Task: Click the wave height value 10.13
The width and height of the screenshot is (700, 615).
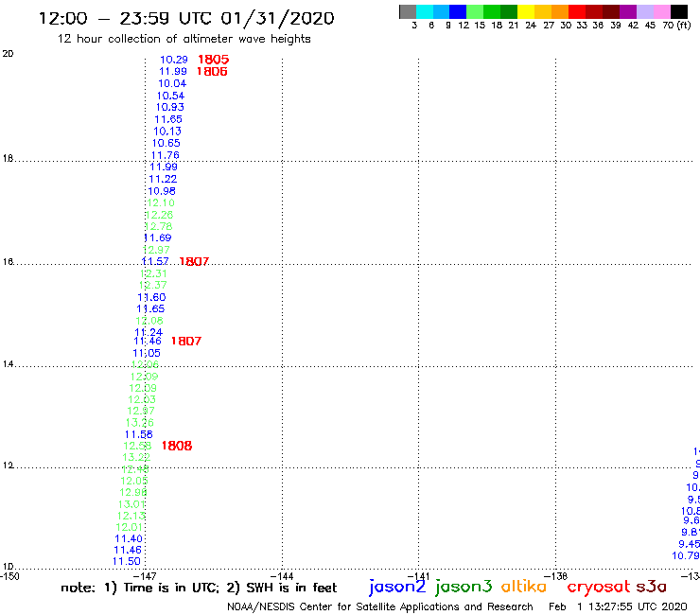Action: 167,132
